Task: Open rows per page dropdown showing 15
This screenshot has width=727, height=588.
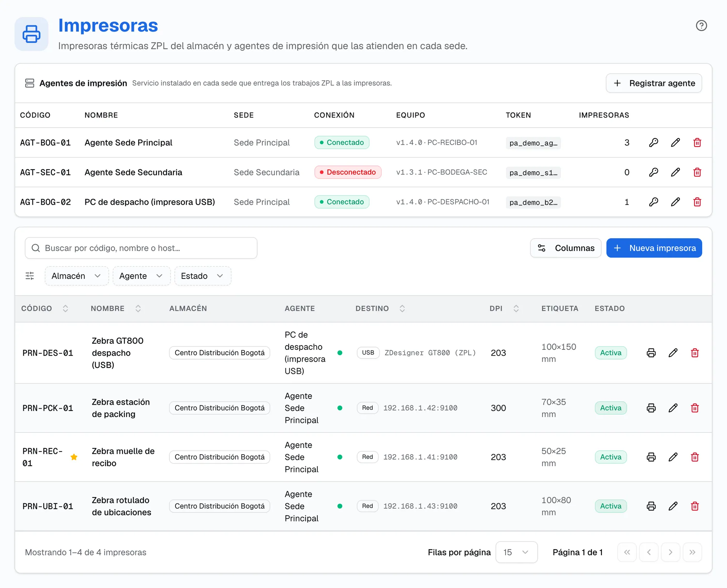Action: coord(517,552)
